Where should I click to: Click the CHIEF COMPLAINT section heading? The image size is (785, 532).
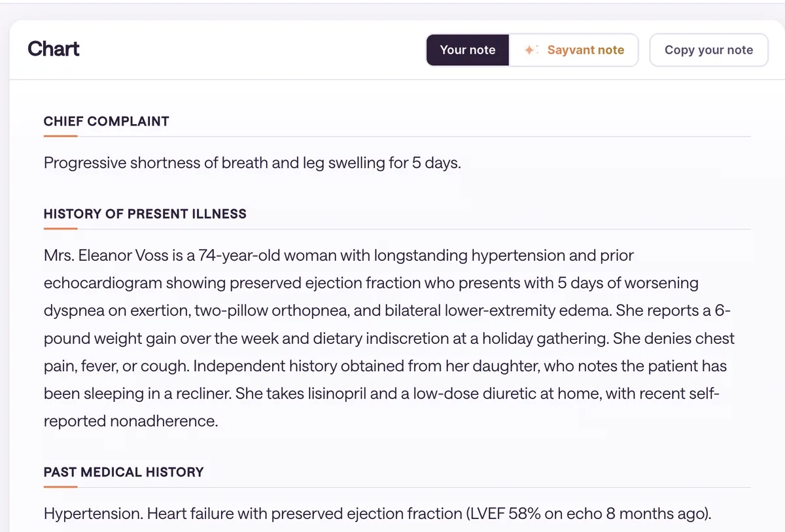[x=107, y=121]
